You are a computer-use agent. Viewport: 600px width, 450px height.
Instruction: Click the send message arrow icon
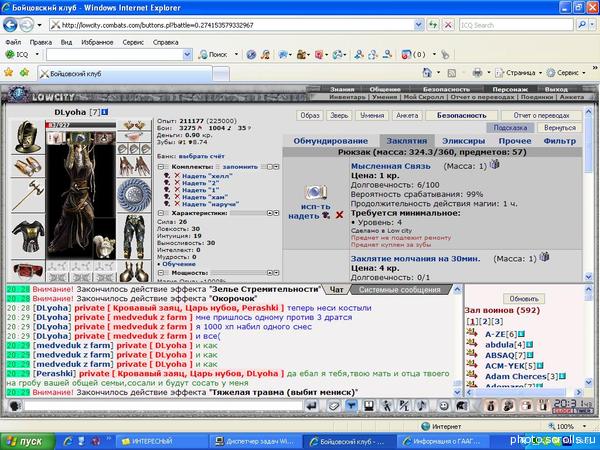(312, 406)
